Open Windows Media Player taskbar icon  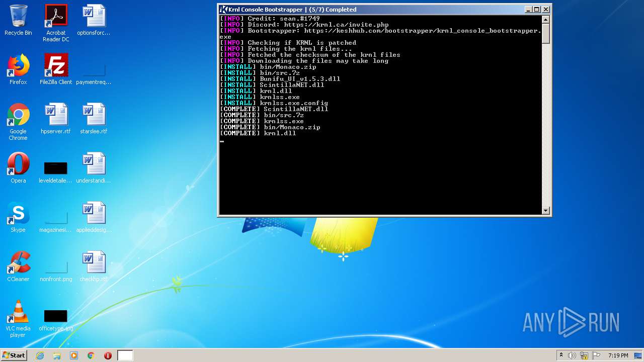point(74,355)
